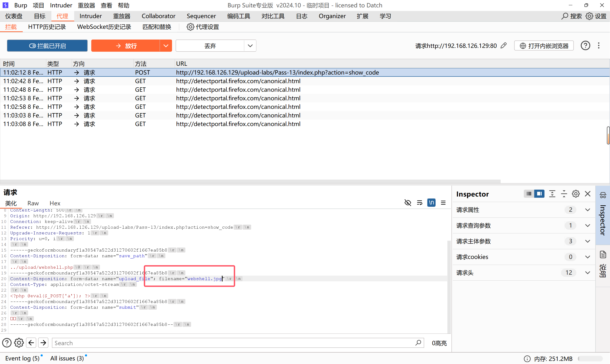Click the hide-eye icon in request editor
Viewport: 610px width, 364px height.
(x=408, y=202)
